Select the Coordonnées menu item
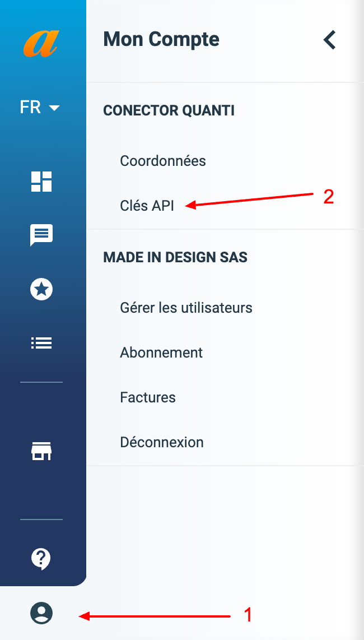Viewport: 364px width, 640px height. click(162, 161)
